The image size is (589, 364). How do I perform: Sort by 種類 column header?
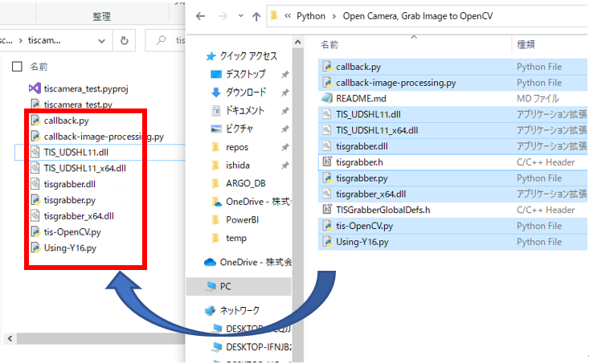pyautogui.click(x=526, y=45)
